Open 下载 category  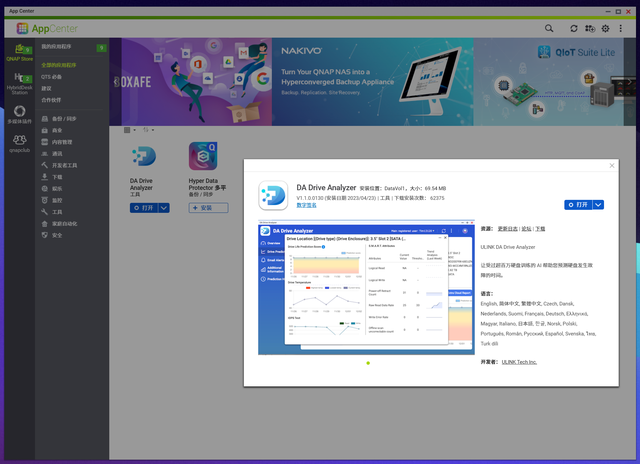(51, 177)
